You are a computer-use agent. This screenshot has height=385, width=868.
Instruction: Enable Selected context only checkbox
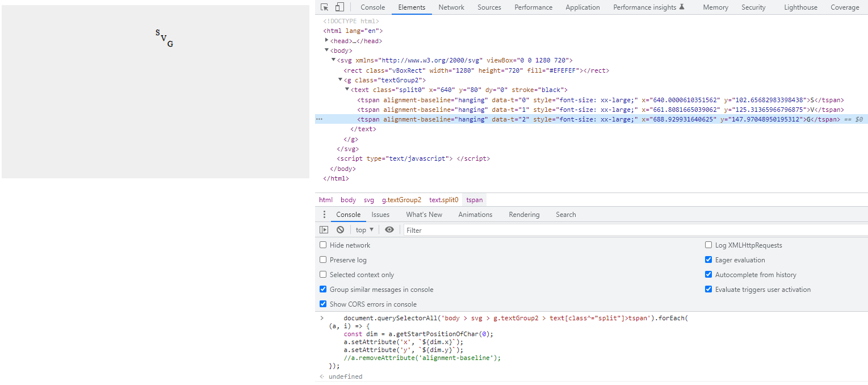pyautogui.click(x=323, y=275)
